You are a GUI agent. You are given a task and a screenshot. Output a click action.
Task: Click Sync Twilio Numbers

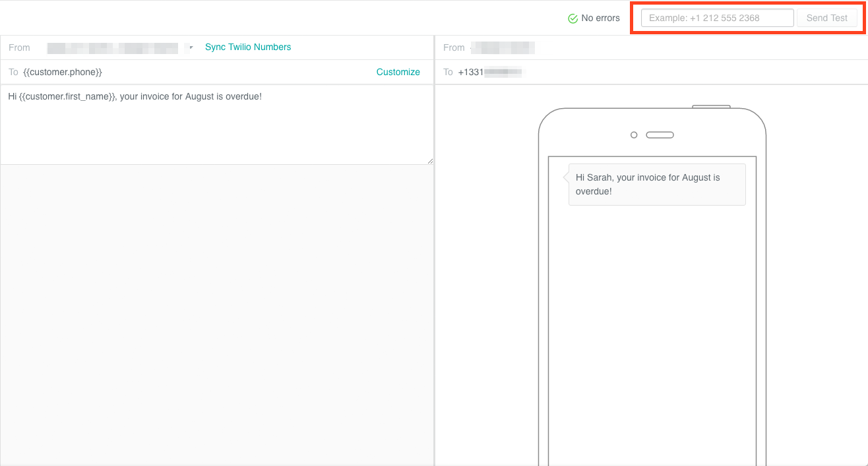click(247, 47)
